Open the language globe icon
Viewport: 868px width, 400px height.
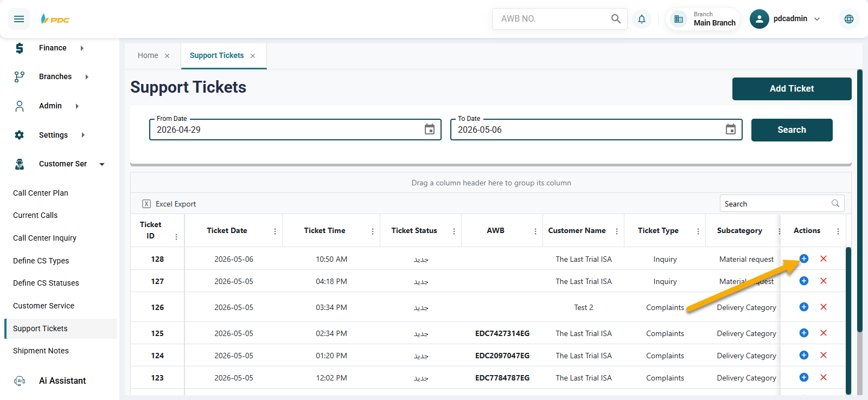pyautogui.click(x=849, y=19)
